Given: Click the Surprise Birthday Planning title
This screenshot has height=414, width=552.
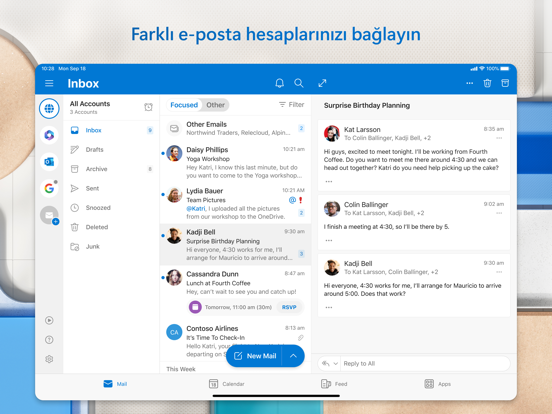Looking at the screenshot, I should [x=367, y=105].
